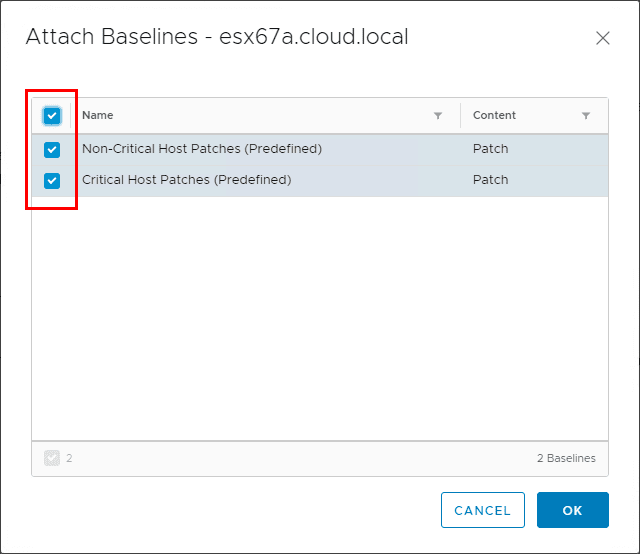Click the footer selected-count checkbox
This screenshot has width=640, height=554.
click(x=52, y=458)
